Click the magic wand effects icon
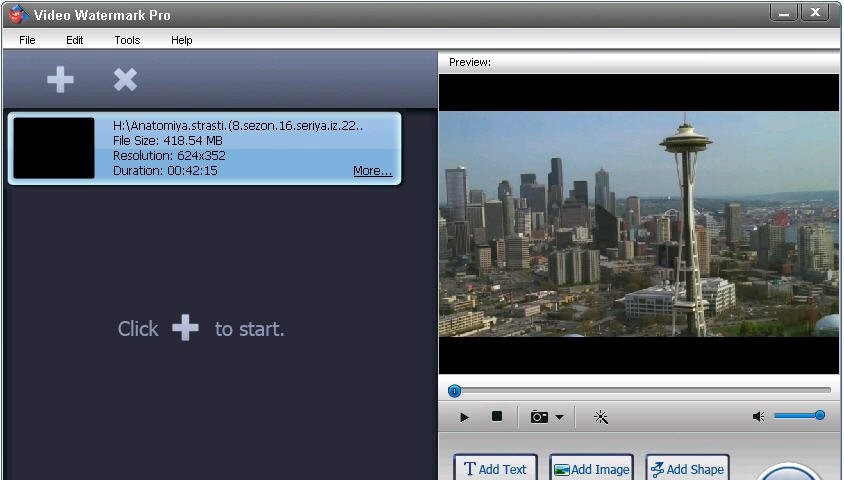The height and width of the screenshot is (480, 844). 601,417
